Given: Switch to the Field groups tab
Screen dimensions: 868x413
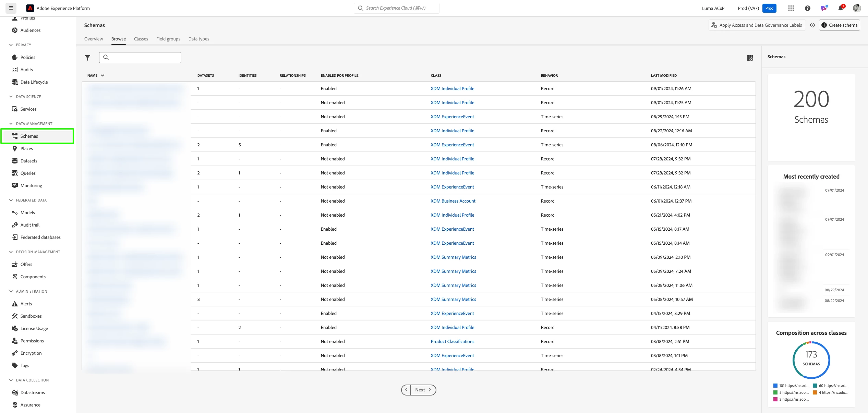Looking at the screenshot, I should [168, 39].
